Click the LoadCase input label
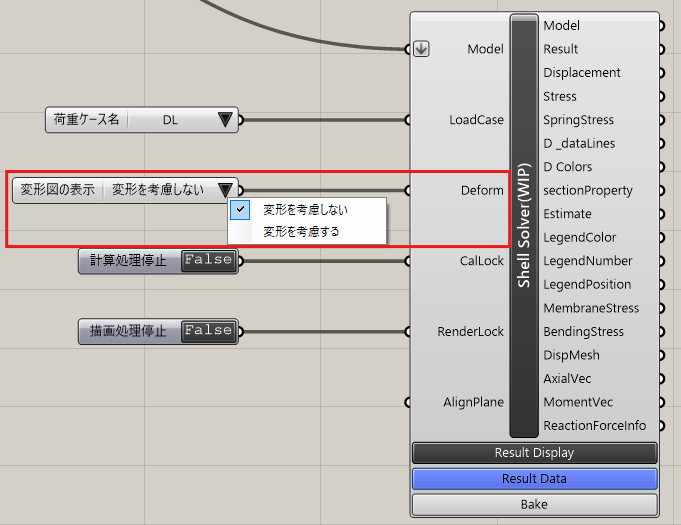 (x=476, y=120)
